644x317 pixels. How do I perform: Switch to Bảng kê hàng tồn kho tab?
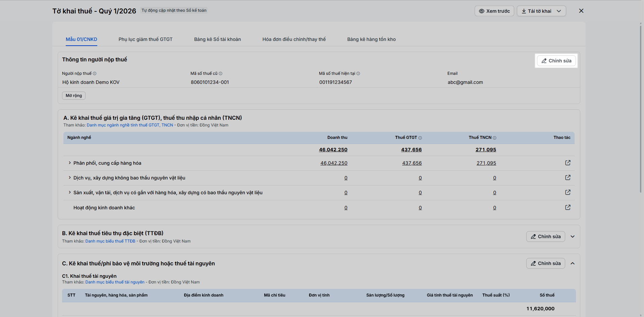pyautogui.click(x=371, y=39)
